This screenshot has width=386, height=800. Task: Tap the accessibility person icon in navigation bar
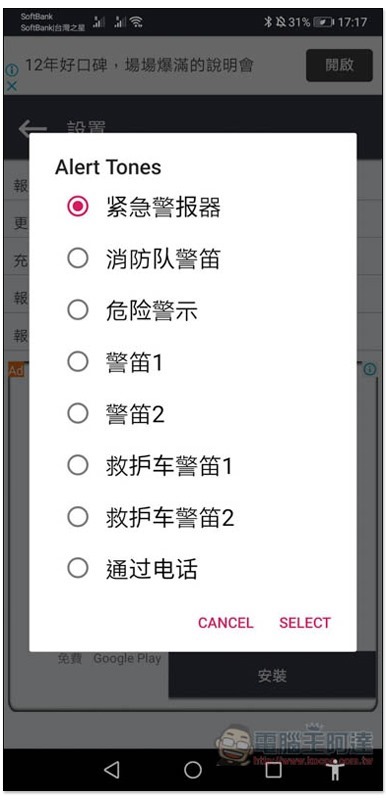(335, 769)
